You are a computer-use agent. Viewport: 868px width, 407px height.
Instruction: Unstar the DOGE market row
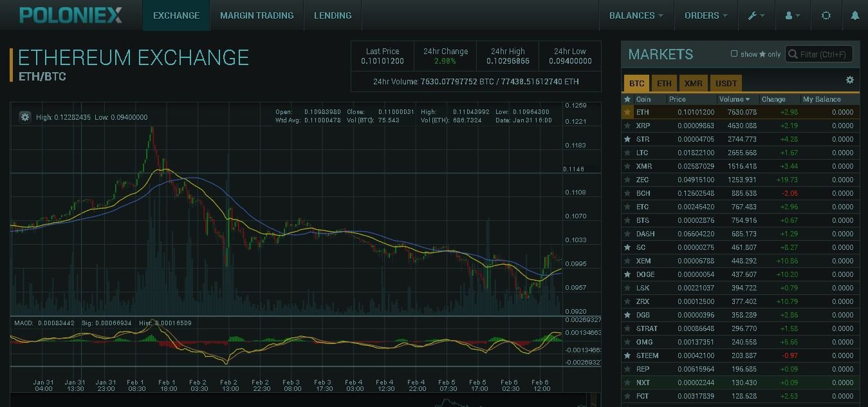(x=627, y=274)
